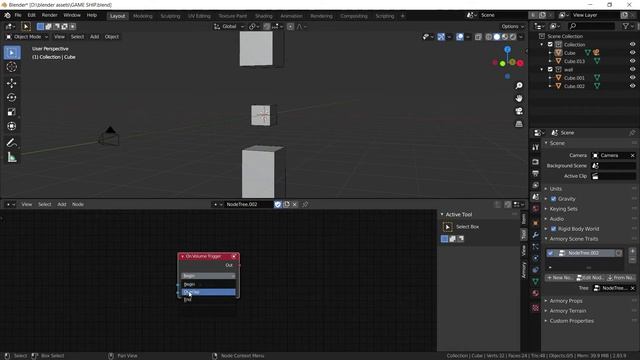Click the Background Scene field
Image resolution: width=640 pixels, height=360 pixels.
point(613,166)
